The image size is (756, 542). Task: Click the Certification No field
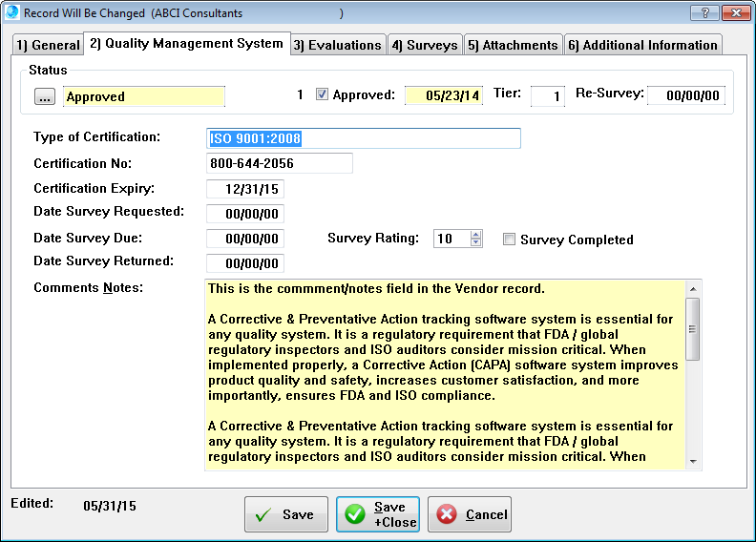click(279, 163)
